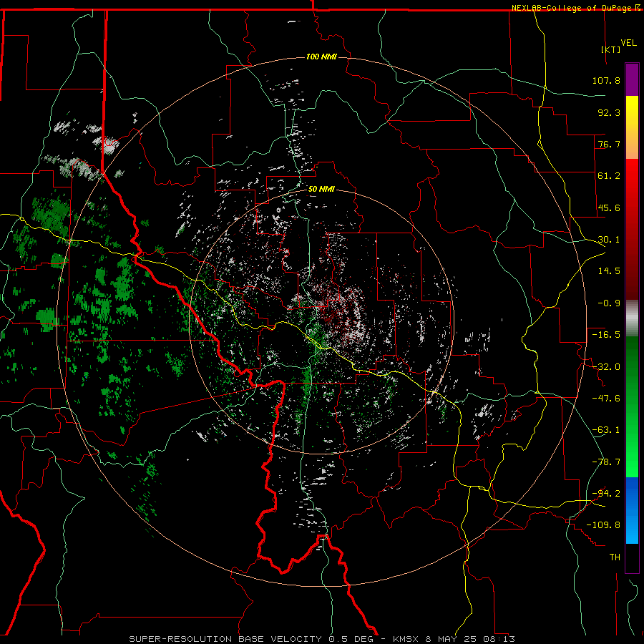
Task: Click the VEL label above the color scale
Action: (628, 43)
